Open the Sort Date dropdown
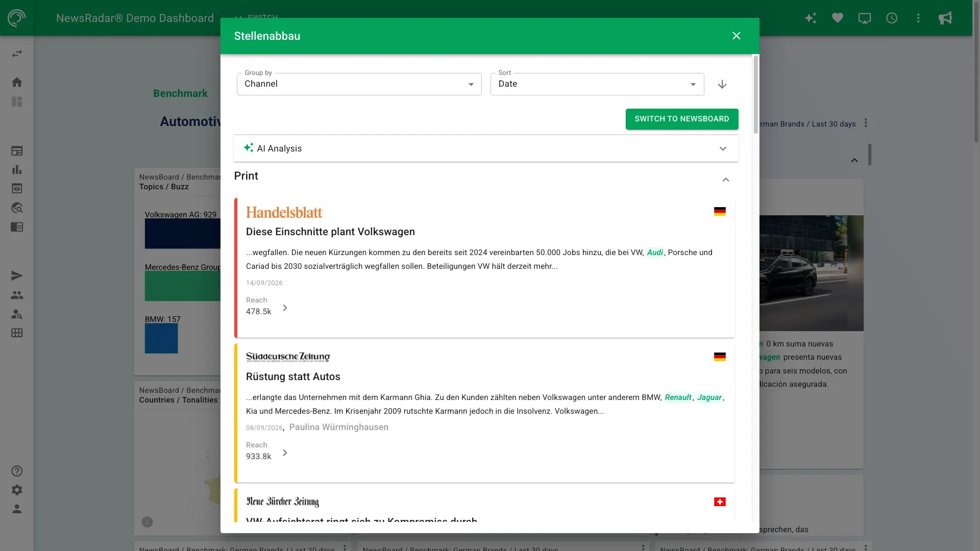The height and width of the screenshot is (551, 980). point(597,84)
